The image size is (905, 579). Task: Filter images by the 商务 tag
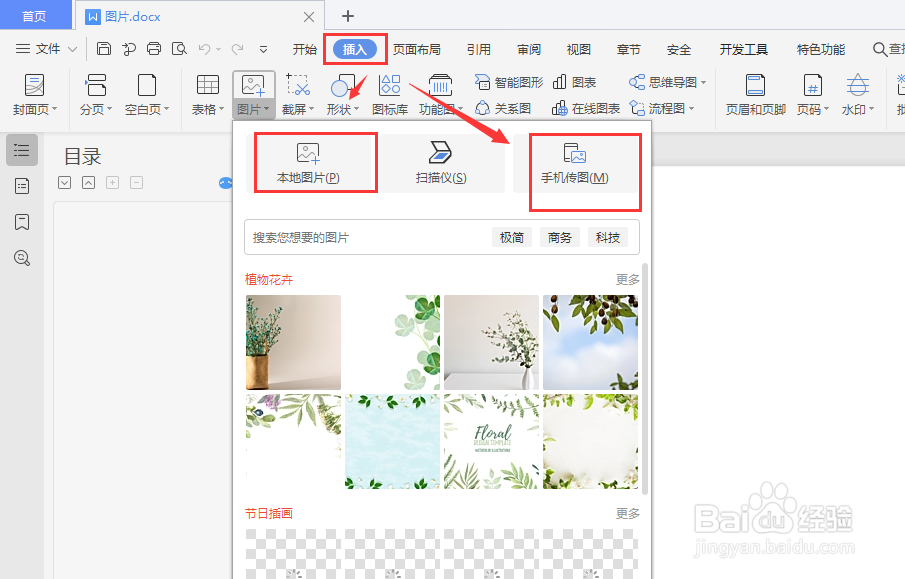[559, 237]
